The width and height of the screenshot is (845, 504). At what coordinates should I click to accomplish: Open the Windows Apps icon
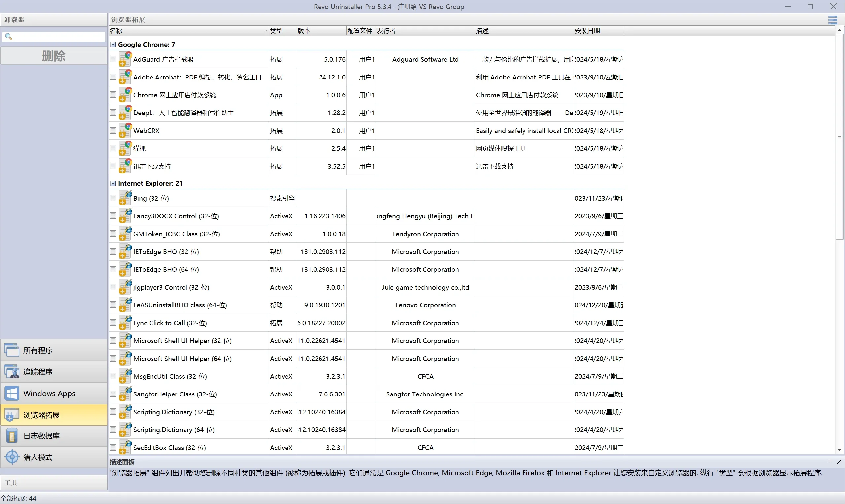point(12,393)
